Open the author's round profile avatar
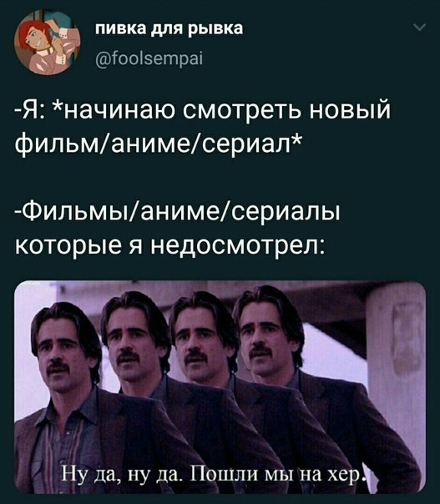 (47, 42)
